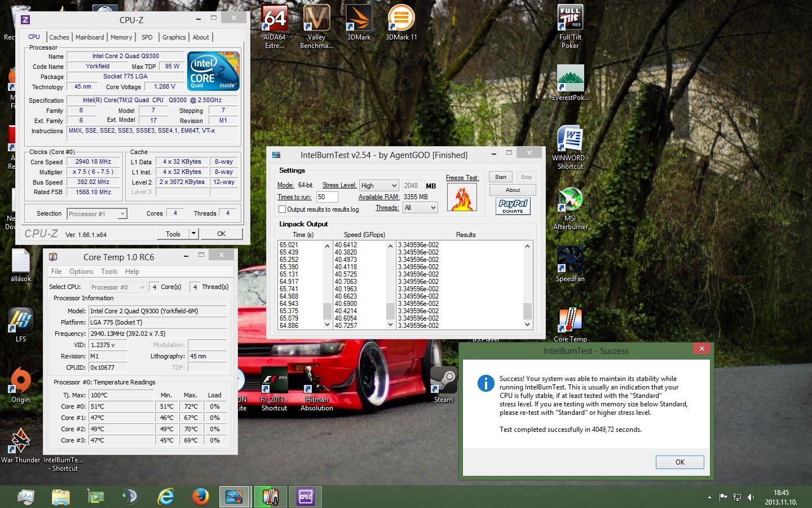812x508 pixels.
Task: Click the Speed (GFlops) column scrollbar
Action: (x=390, y=285)
